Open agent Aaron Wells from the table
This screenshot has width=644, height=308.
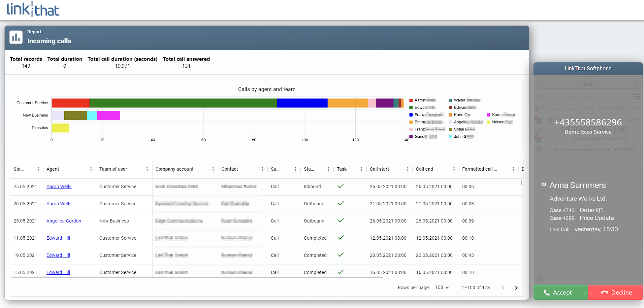pyautogui.click(x=59, y=186)
